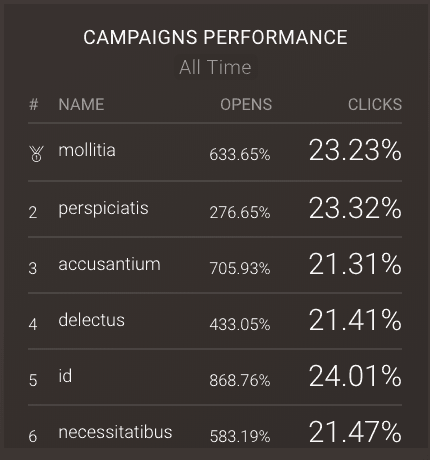The image size is (430, 460).
Task: Open the delectus campaign
Action: pos(91,320)
